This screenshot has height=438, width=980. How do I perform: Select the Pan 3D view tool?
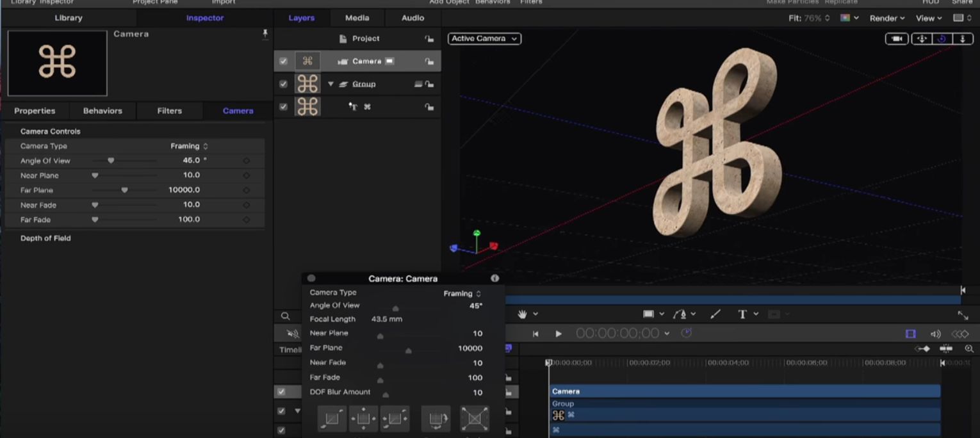tap(922, 39)
